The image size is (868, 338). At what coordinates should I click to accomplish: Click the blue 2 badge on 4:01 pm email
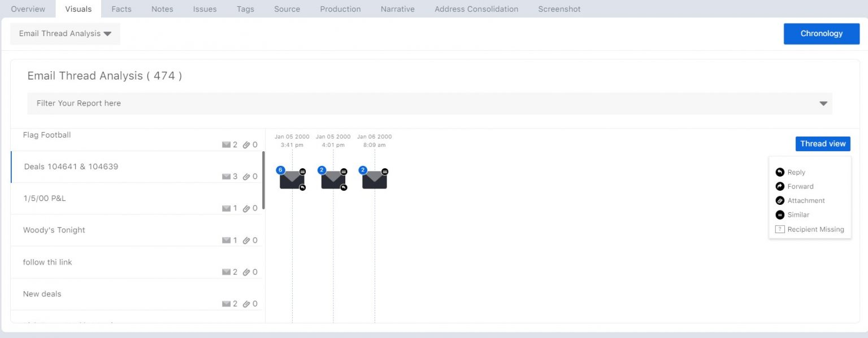pos(322,170)
